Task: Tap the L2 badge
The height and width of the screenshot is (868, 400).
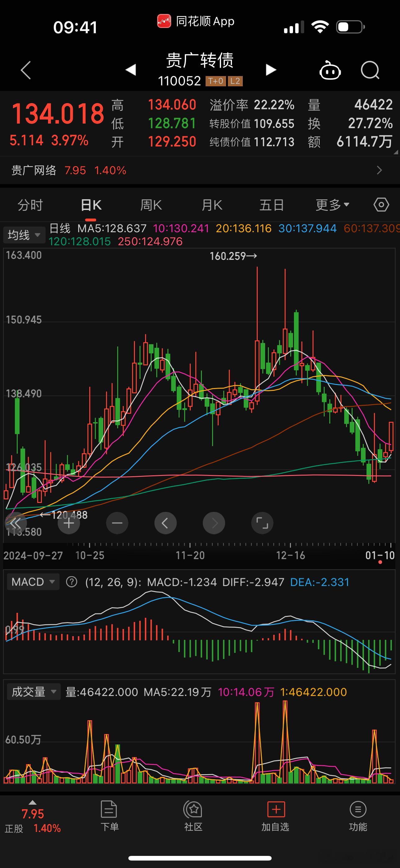Action: (x=235, y=81)
